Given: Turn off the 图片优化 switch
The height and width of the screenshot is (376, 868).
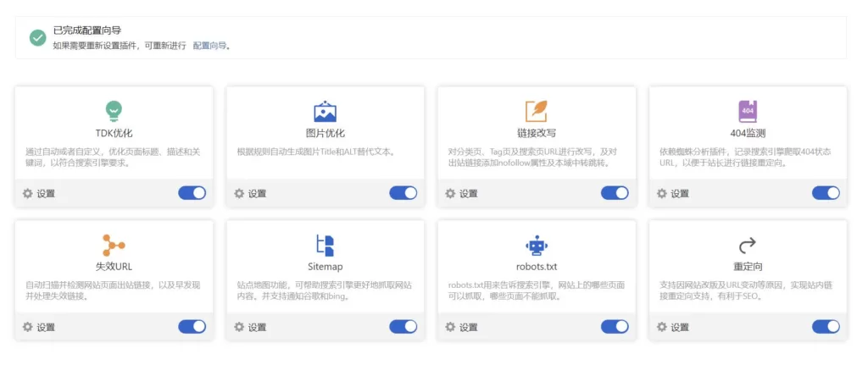Looking at the screenshot, I should 403,193.
